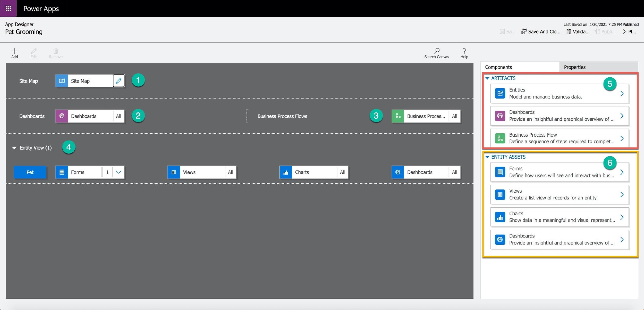Collapse the ARTIFACTS group

click(x=487, y=78)
